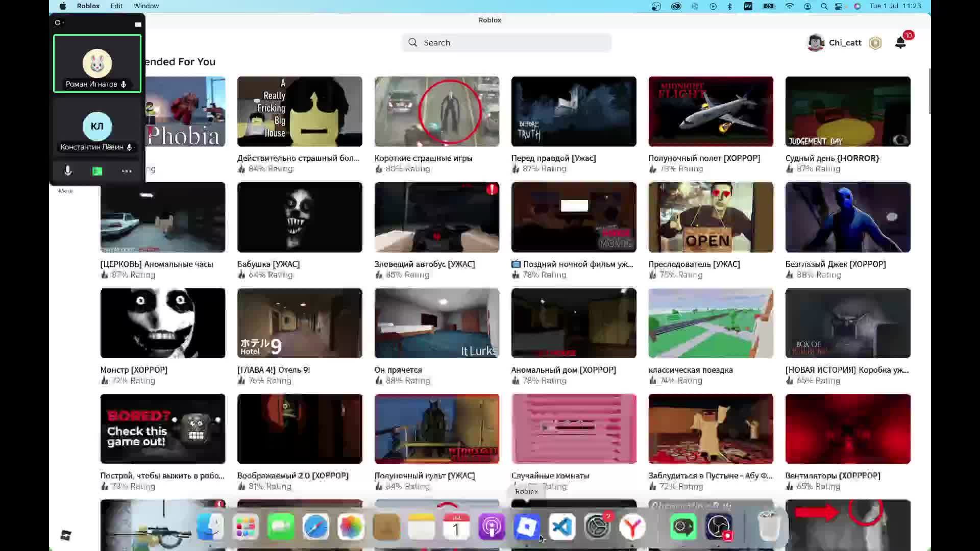Open Spotlight search icon in the menu bar
The height and width of the screenshot is (551, 980).
(824, 6)
